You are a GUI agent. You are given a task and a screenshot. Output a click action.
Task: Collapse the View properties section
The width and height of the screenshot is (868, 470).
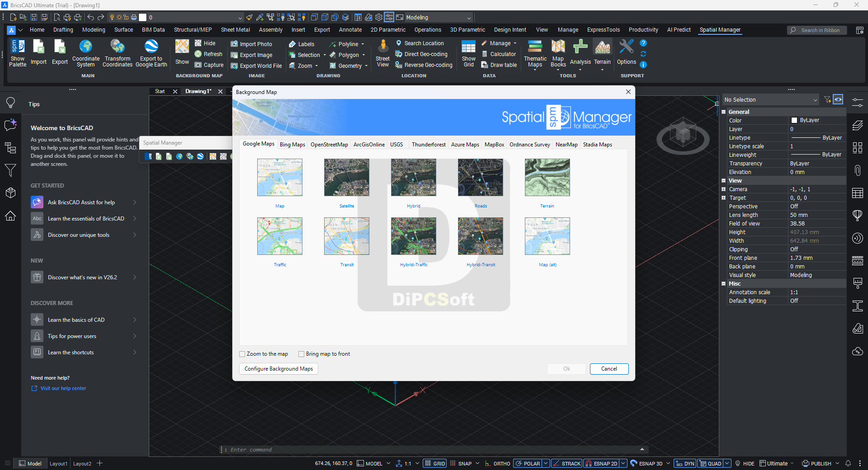point(723,180)
